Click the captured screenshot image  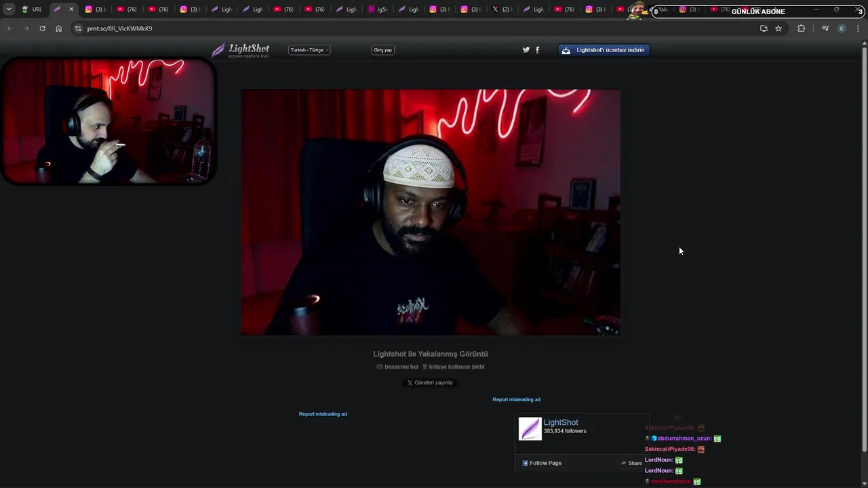(431, 212)
